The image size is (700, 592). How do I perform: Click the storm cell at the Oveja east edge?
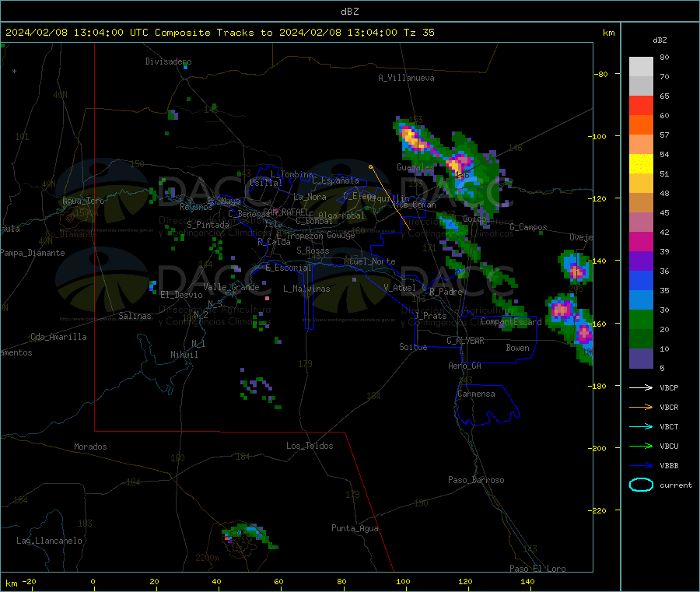tap(576, 268)
